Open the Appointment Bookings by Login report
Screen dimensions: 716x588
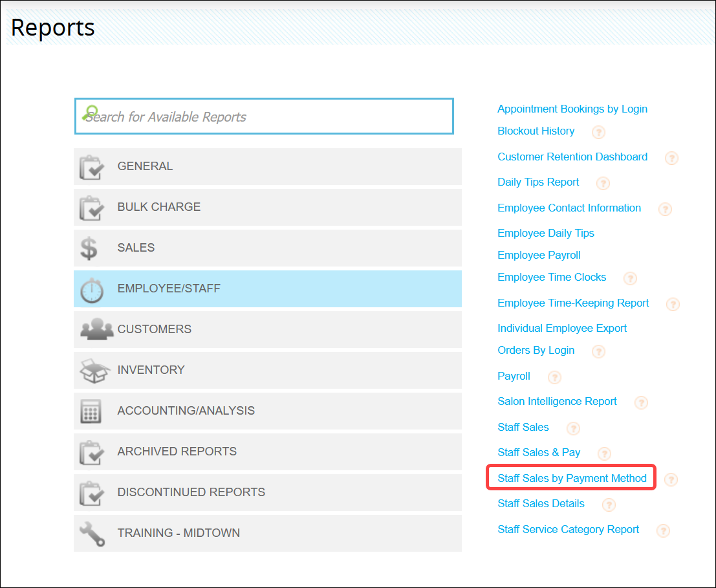tap(572, 109)
